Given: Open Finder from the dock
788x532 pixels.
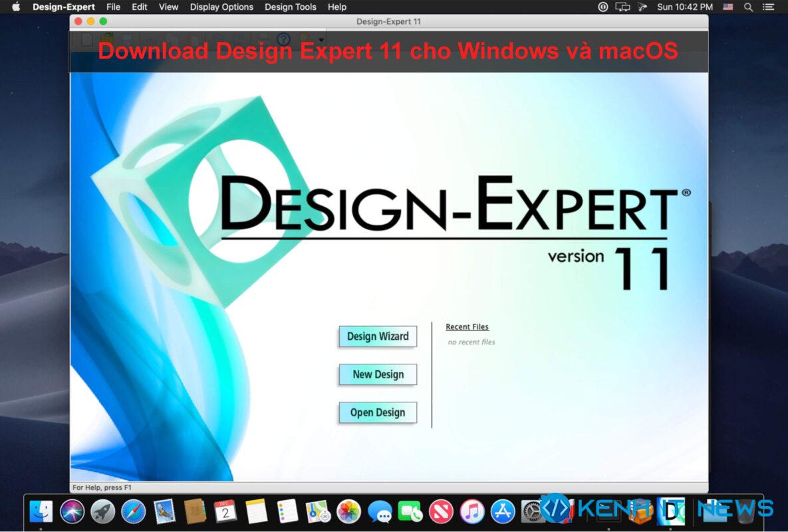Looking at the screenshot, I should point(41,511).
